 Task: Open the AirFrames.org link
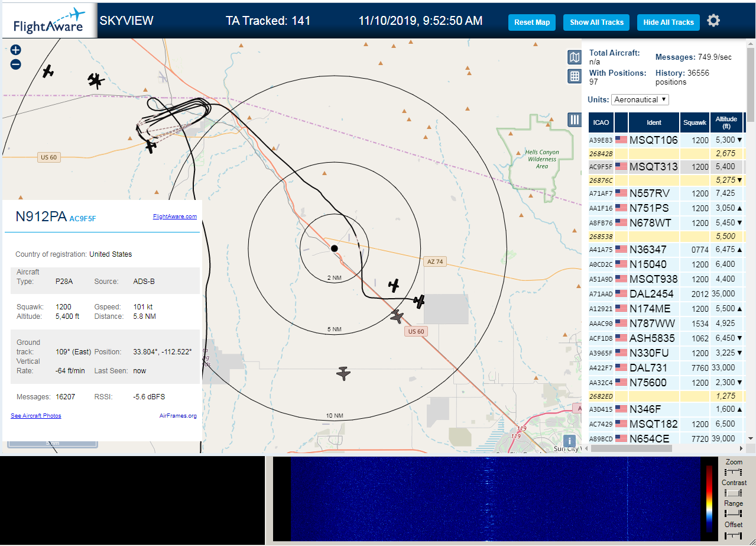(x=178, y=416)
